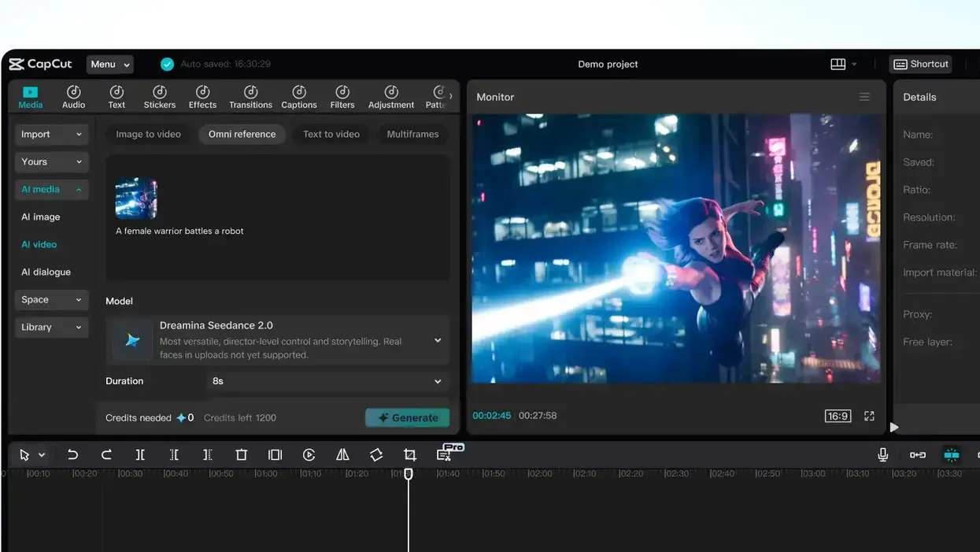Click the Mirror flip icon
Viewport: 980px width, 552px height.
(x=342, y=454)
